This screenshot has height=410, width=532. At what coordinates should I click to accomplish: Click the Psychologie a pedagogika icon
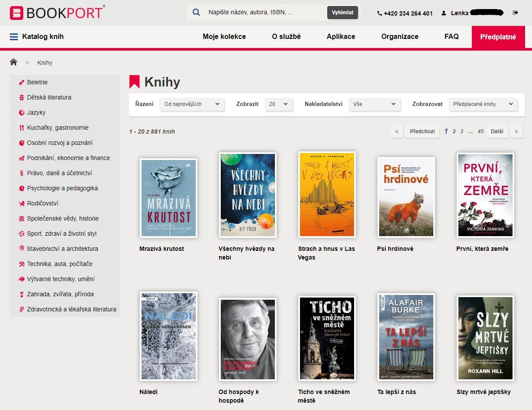(22, 188)
